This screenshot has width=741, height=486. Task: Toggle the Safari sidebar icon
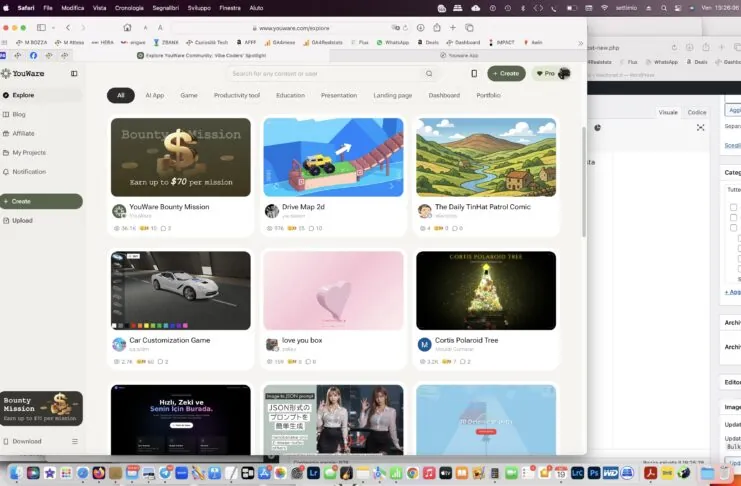[x=41, y=27]
